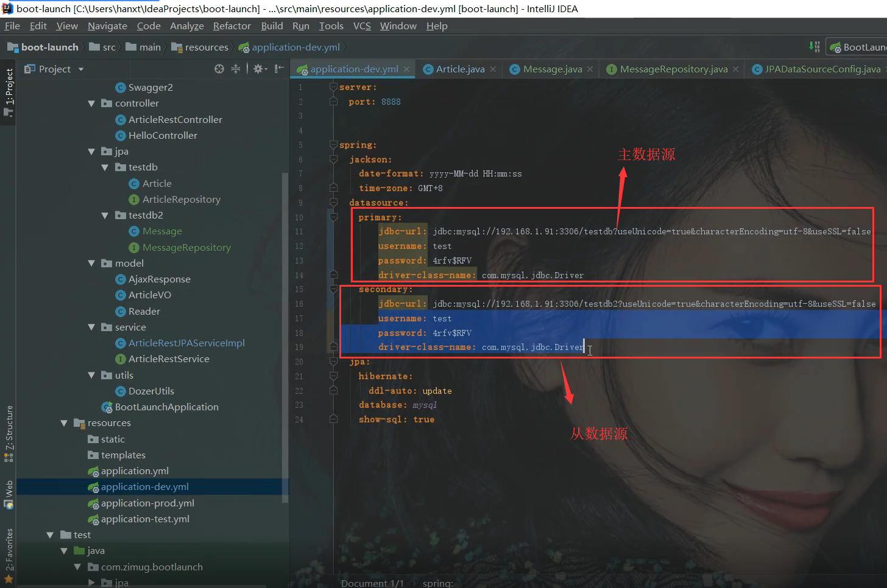Open the Help menu
The height and width of the screenshot is (588, 887).
pos(437,26)
